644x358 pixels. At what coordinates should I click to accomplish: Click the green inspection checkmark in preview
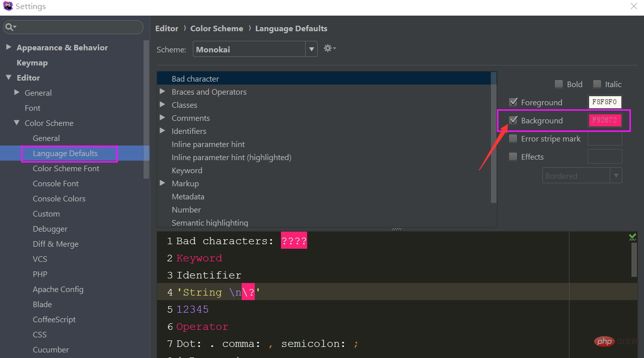(x=632, y=237)
